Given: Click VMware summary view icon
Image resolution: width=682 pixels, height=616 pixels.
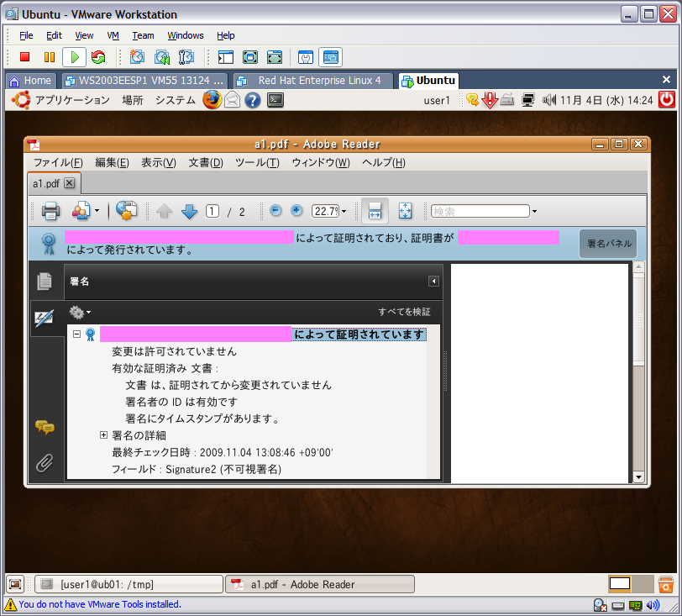Looking at the screenshot, I should (x=306, y=57).
